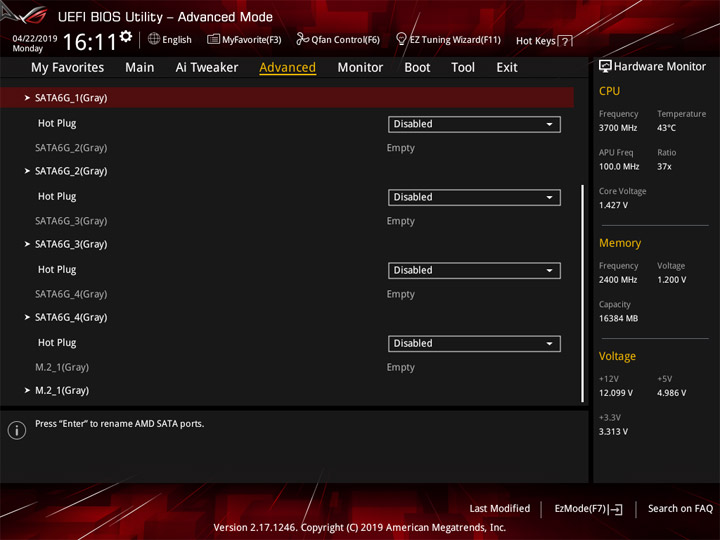This screenshot has height=540, width=720.
Task: Click the Version 2.17.1246 copyright text
Action: pos(360,527)
